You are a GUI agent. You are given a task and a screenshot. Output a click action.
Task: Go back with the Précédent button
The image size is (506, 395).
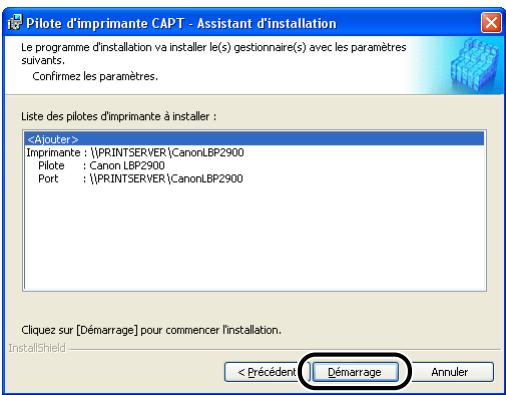point(267,372)
